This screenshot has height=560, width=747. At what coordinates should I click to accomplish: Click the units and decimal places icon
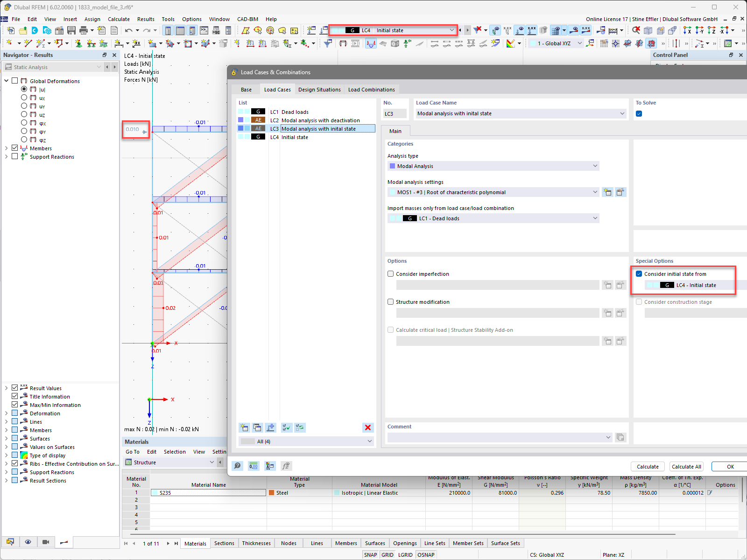pos(254,466)
